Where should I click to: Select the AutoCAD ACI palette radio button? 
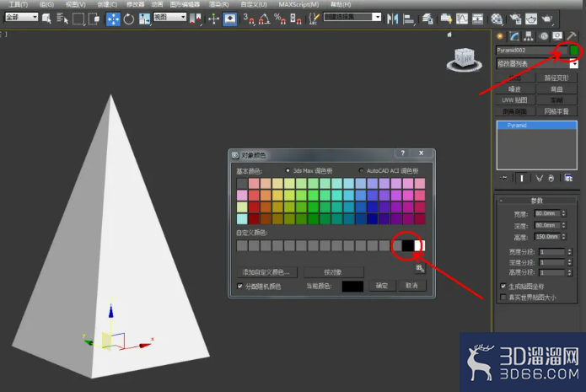[x=361, y=170]
